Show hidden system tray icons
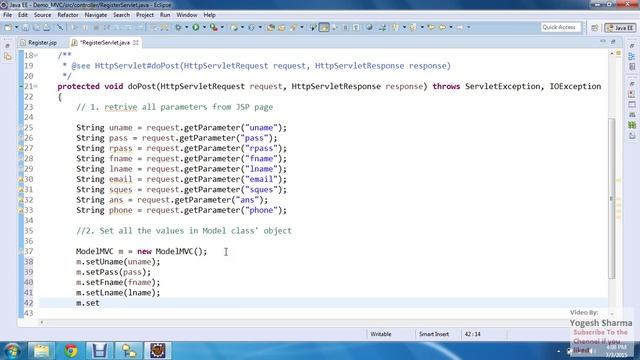The height and width of the screenshot is (360, 640). (x=558, y=351)
